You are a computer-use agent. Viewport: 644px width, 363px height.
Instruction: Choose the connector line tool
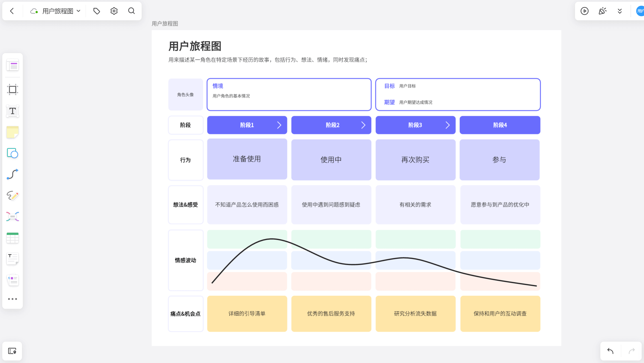point(12,174)
